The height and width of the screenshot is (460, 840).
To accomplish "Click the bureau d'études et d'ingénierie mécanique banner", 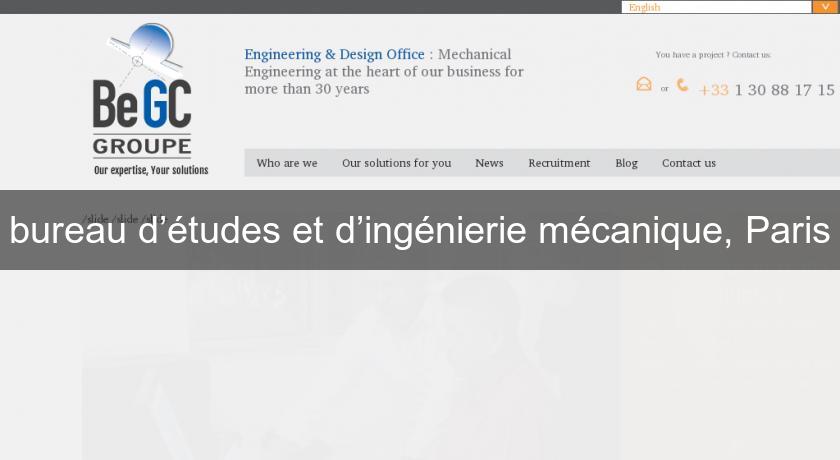I will tap(420, 230).
